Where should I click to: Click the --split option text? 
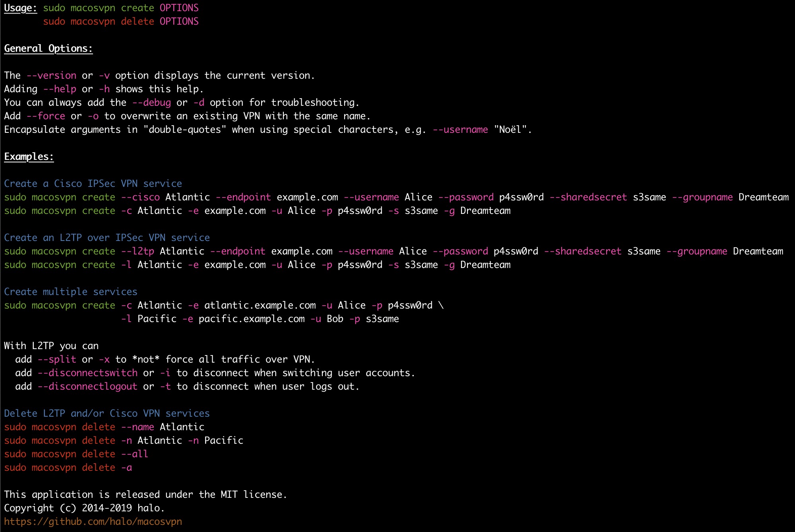(x=57, y=359)
